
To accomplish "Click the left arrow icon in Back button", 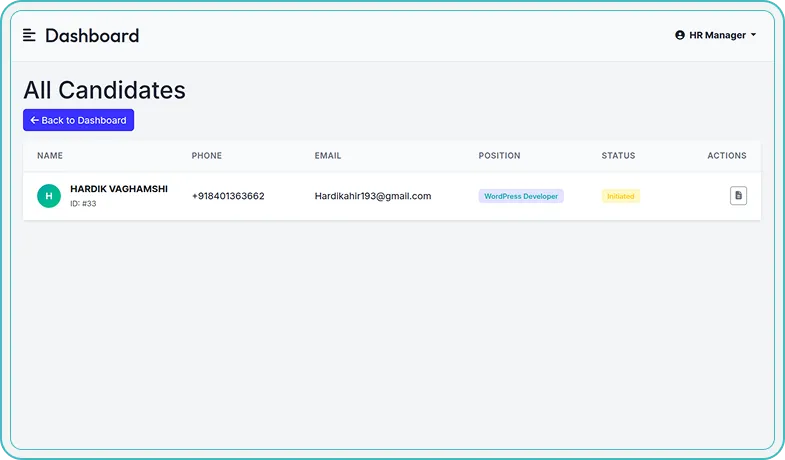I will click(x=35, y=120).
